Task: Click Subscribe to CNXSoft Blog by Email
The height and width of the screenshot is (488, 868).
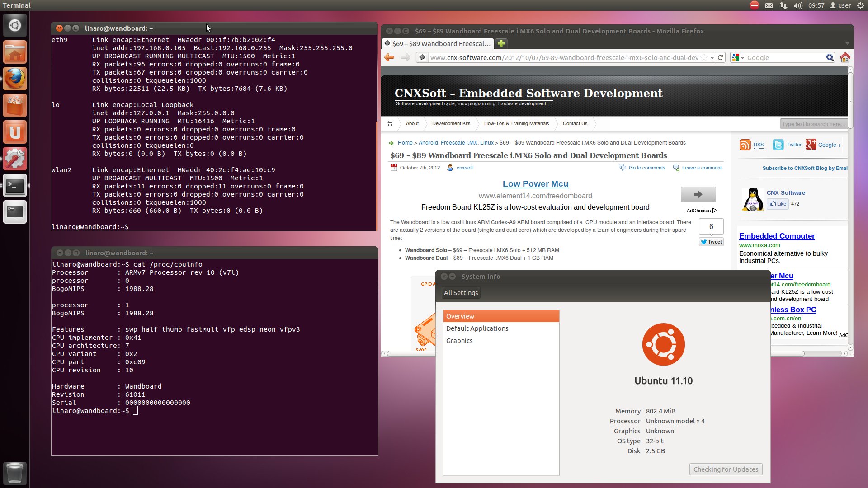Action: tap(805, 168)
